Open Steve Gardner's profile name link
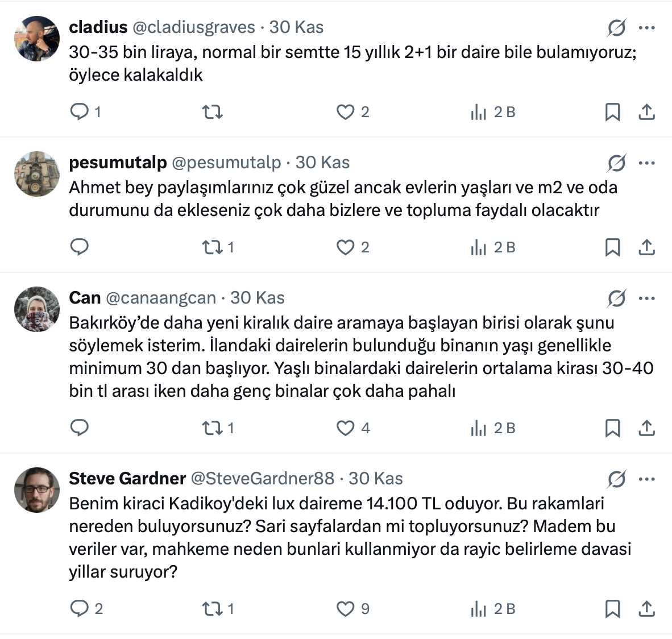Screen dimensions: 672x639 click(127, 479)
